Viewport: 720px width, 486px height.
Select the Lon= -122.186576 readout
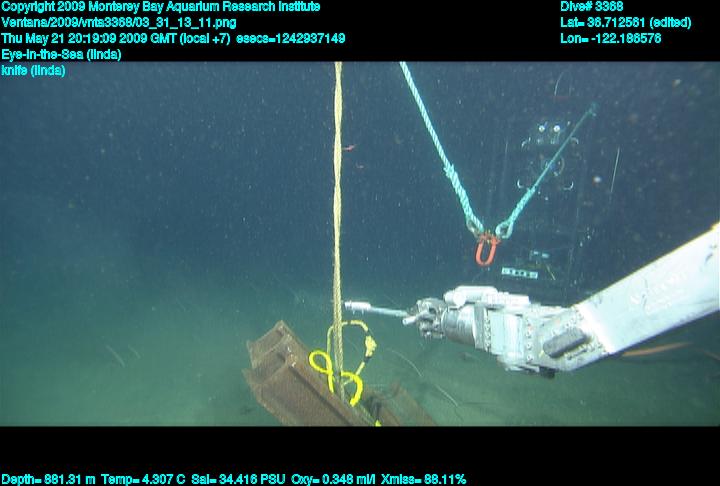point(610,38)
